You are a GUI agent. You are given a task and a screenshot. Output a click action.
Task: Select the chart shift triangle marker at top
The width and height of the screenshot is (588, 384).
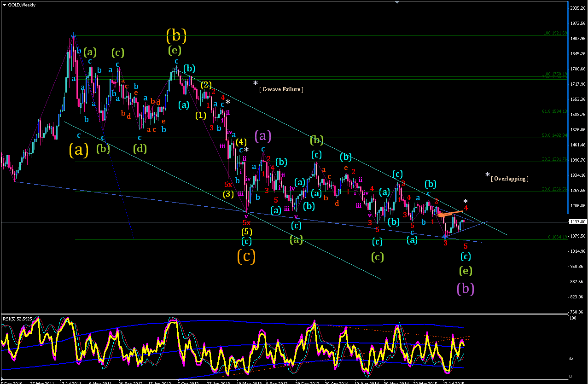[x=397, y=2]
